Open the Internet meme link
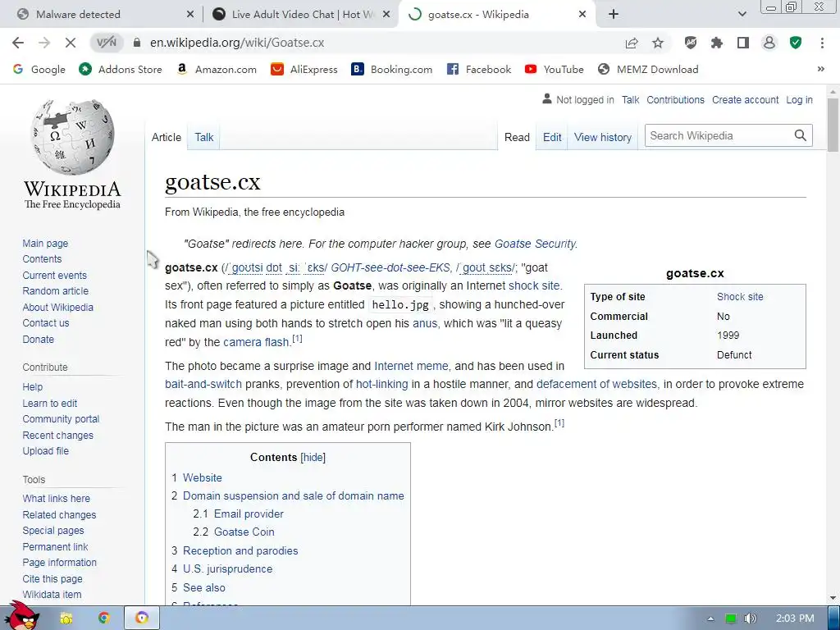This screenshot has width=840, height=630. (x=411, y=366)
